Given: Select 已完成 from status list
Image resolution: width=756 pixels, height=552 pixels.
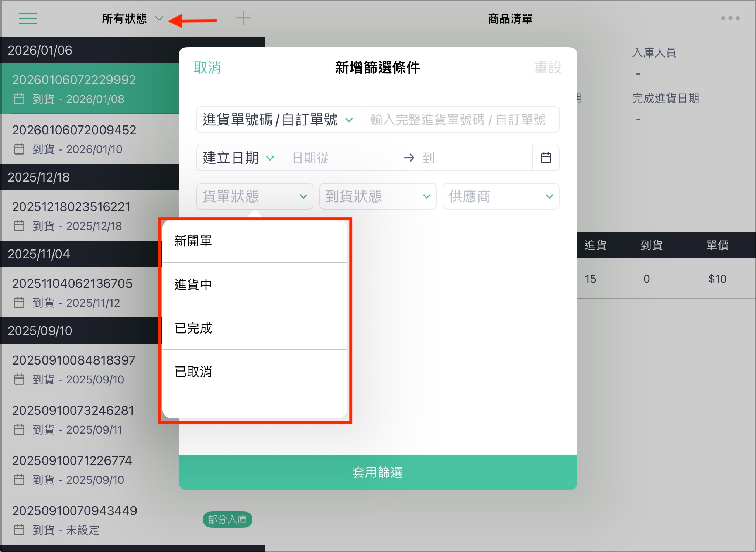Looking at the screenshot, I should pyautogui.click(x=255, y=328).
